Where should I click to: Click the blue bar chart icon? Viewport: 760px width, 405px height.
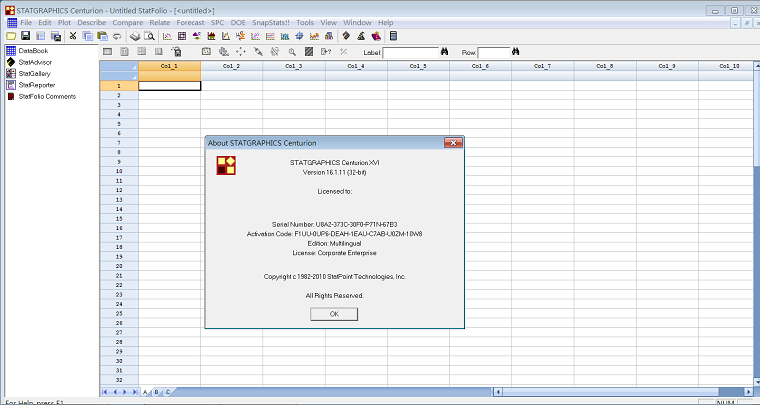click(285, 36)
